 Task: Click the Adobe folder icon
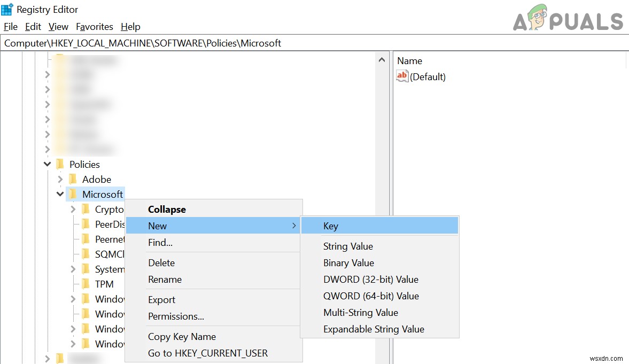[x=73, y=179]
